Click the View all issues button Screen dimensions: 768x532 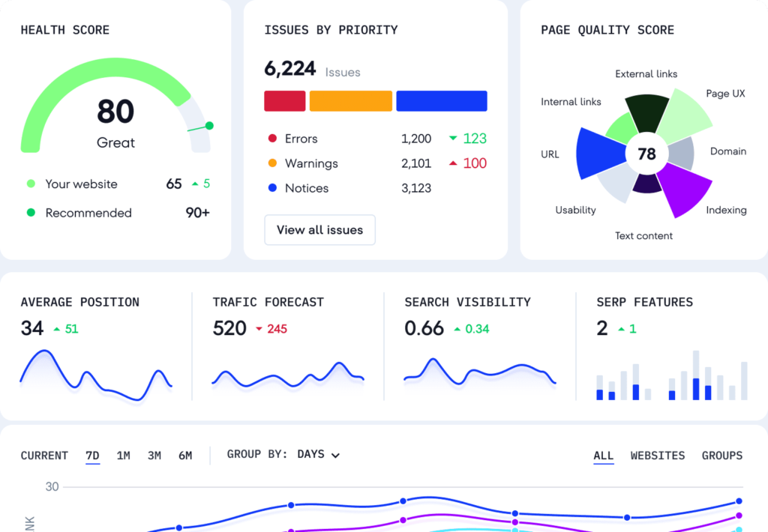319,230
